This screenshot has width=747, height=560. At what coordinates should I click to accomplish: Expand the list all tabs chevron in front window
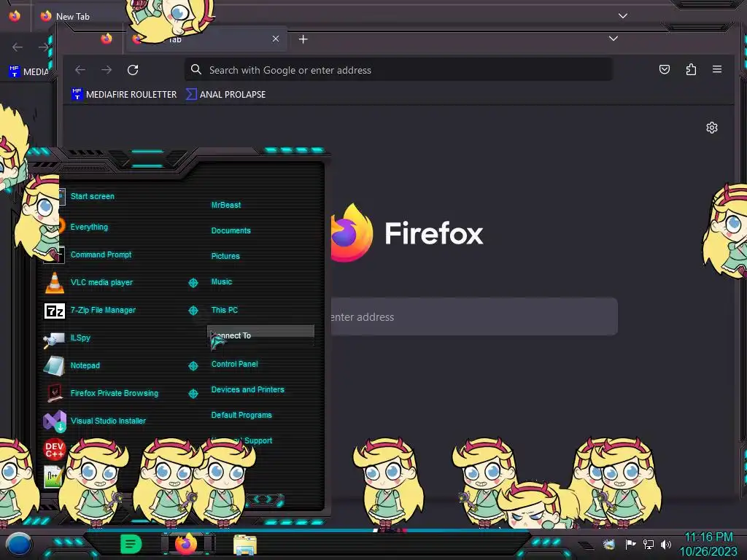pyautogui.click(x=613, y=38)
